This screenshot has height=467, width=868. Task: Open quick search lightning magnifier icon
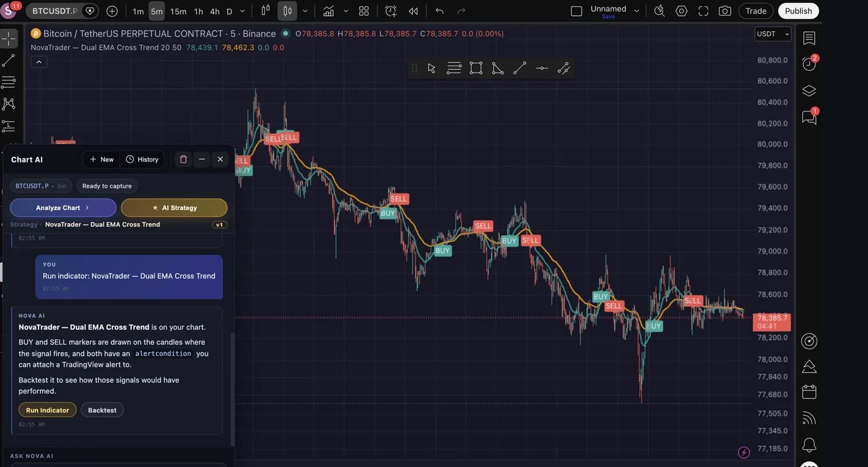pos(660,11)
